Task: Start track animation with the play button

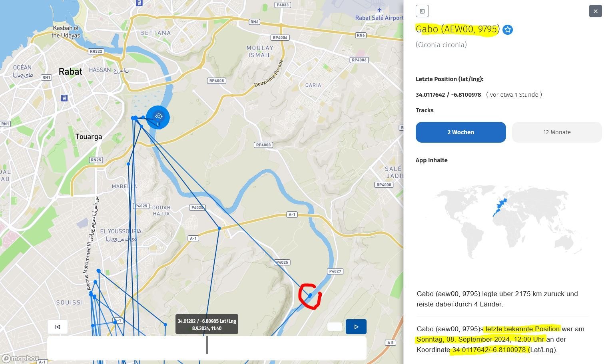Action: [356, 327]
